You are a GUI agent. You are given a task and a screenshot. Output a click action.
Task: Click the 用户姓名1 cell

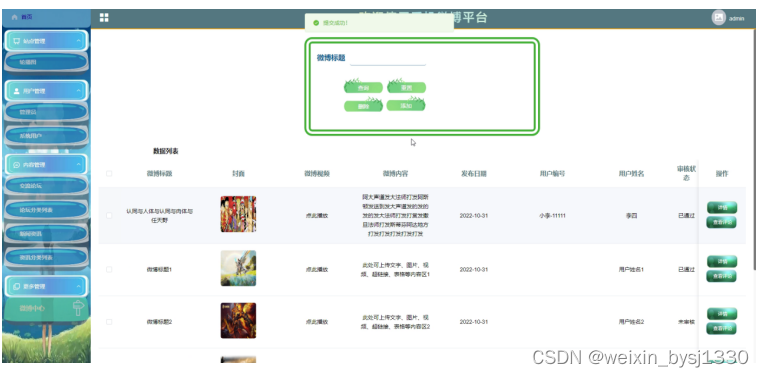[x=631, y=269]
